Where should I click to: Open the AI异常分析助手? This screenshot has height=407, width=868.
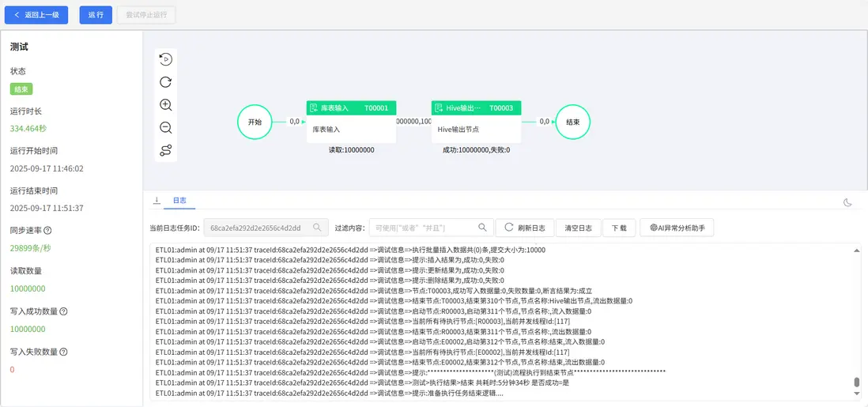coord(677,228)
